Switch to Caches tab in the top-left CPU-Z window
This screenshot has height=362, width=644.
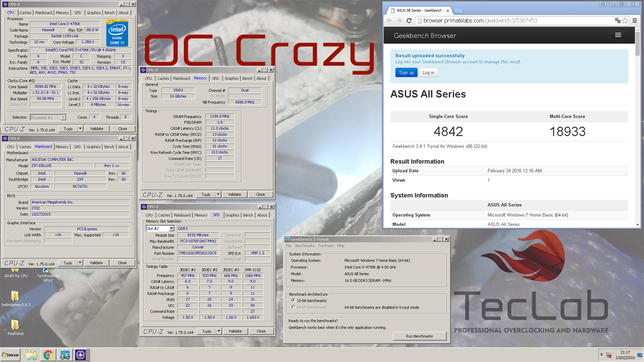pos(25,13)
